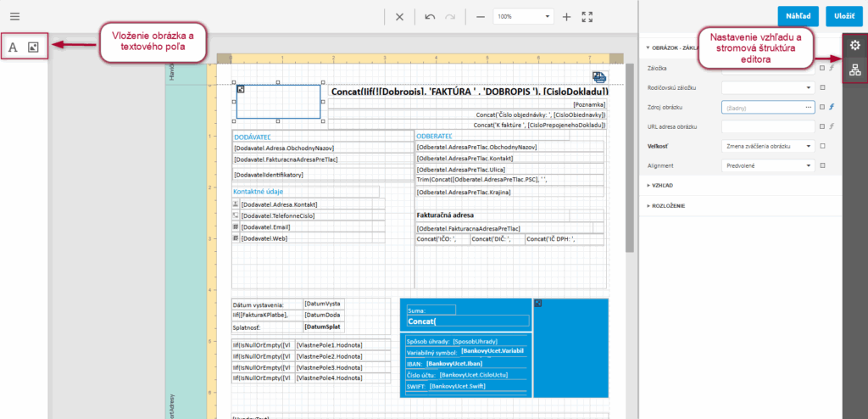Image resolution: width=868 pixels, height=419 pixels.
Task: Undo the last action
Action: pos(430,17)
